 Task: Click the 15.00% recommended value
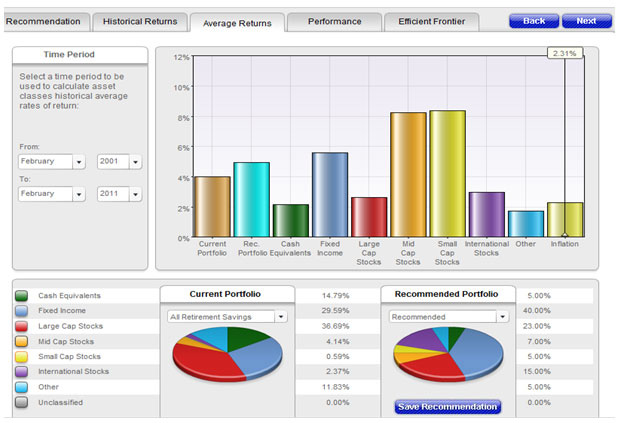[x=537, y=372]
